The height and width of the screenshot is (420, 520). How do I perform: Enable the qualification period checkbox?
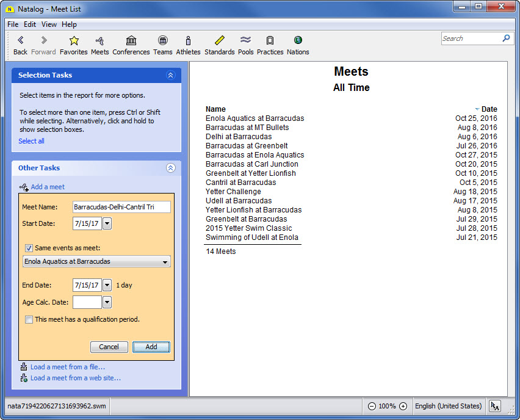click(29, 319)
